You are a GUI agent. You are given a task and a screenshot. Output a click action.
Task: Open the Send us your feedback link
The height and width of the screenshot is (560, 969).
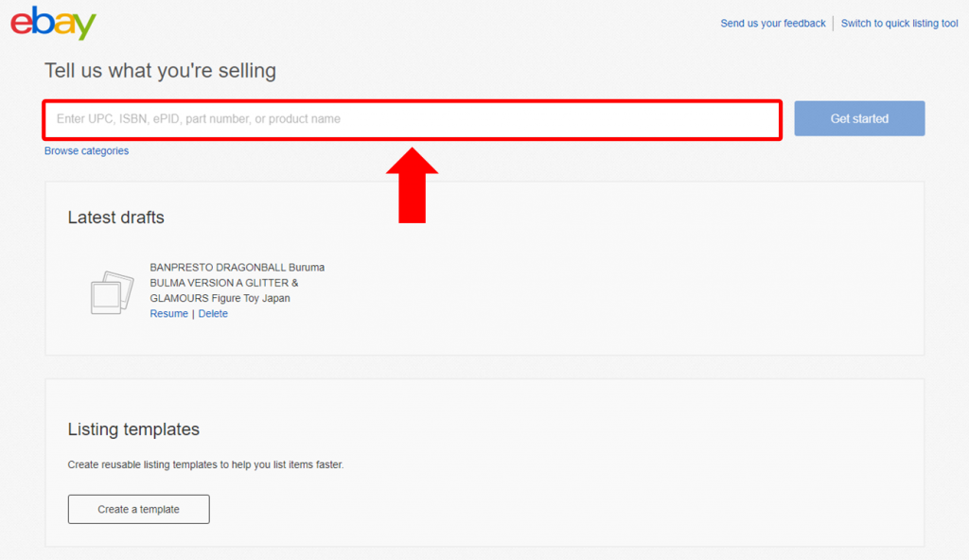pyautogui.click(x=772, y=24)
